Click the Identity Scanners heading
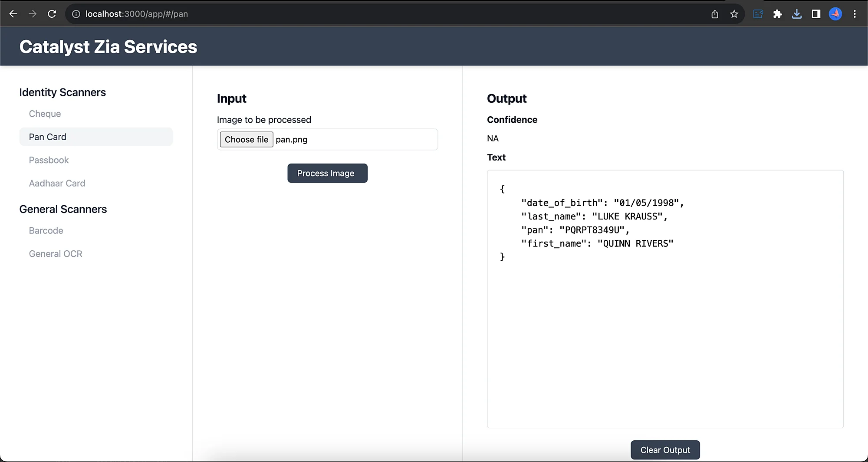868x462 pixels. 62,92
